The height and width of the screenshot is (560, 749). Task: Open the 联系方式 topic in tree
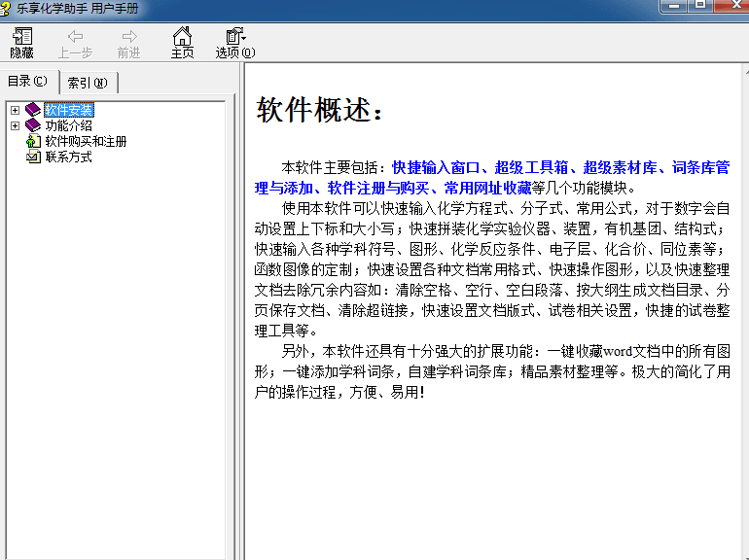click(x=68, y=157)
